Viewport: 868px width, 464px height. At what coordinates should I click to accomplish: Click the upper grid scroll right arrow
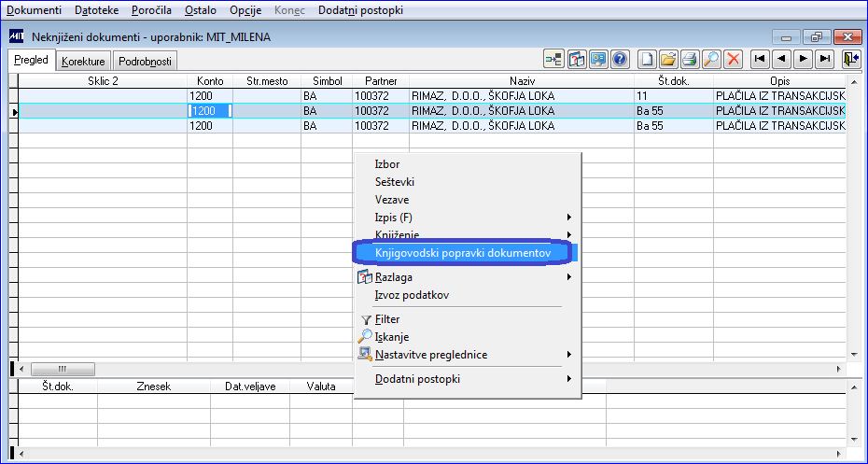click(839, 369)
